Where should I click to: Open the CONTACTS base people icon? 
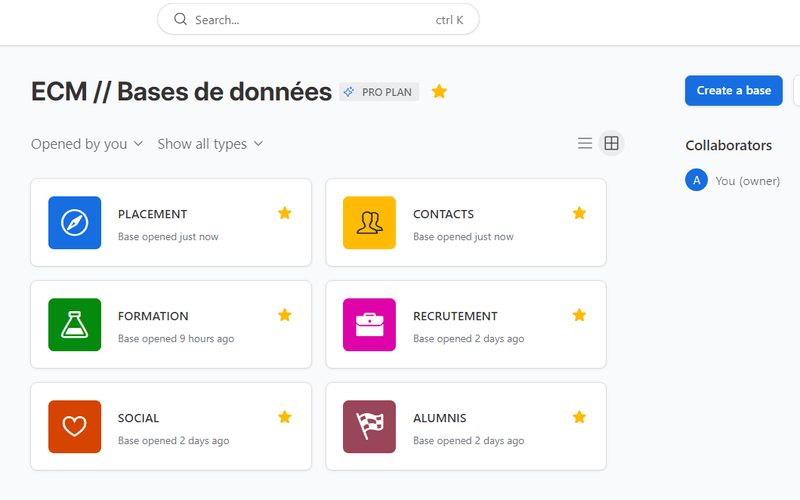click(x=369, y=223)
